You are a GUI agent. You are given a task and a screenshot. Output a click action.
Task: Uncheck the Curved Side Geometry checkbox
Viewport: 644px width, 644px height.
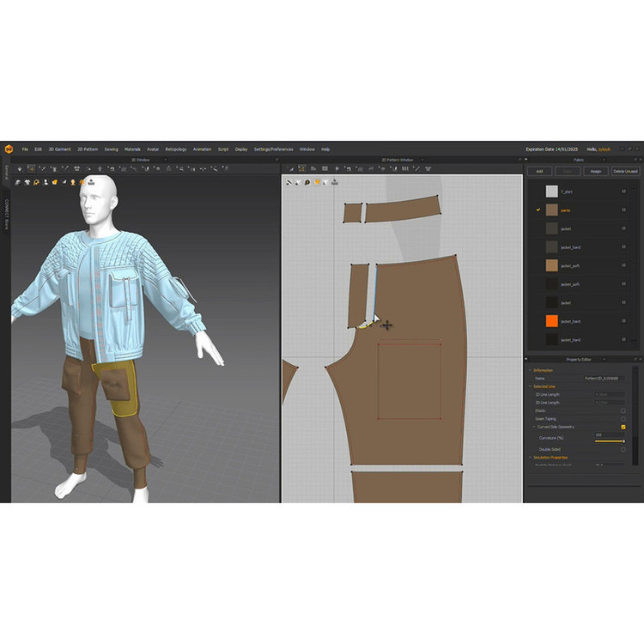[x=623, y=427]
